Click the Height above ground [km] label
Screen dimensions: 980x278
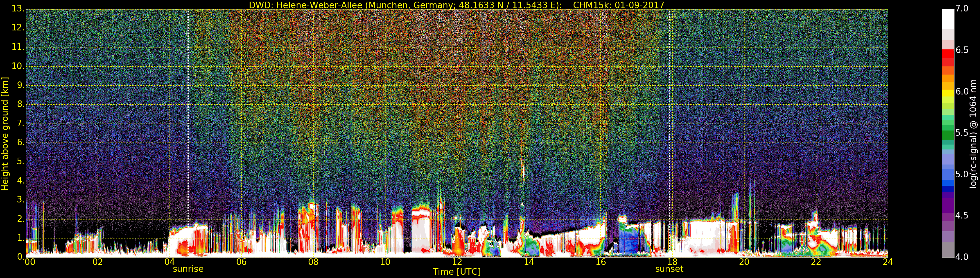click(5, 134)
